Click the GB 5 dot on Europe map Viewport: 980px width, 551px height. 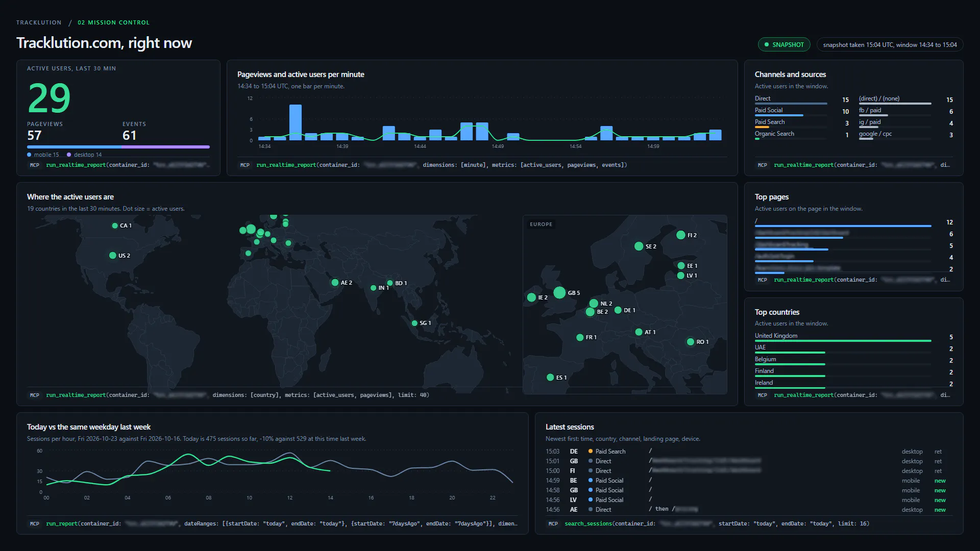tap(559, 292)
